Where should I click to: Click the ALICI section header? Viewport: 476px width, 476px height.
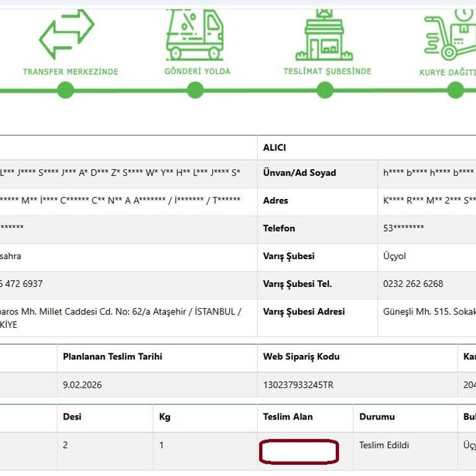pos(275,148)
